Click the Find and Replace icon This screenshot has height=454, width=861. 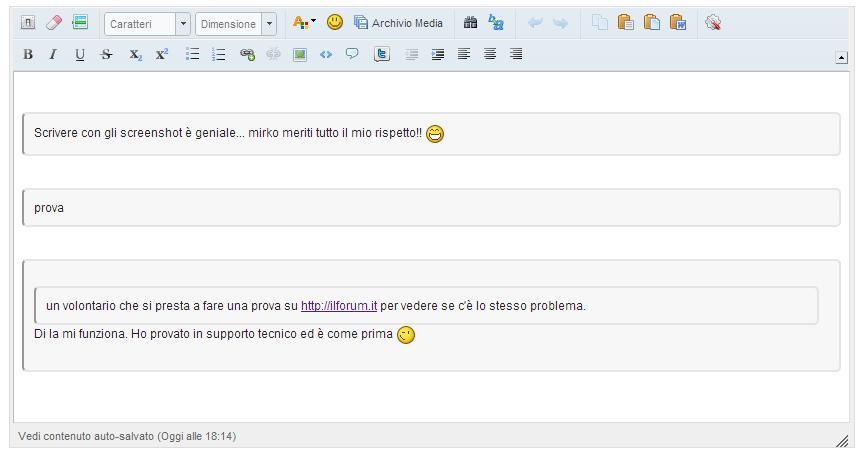[x=496, y=23]
